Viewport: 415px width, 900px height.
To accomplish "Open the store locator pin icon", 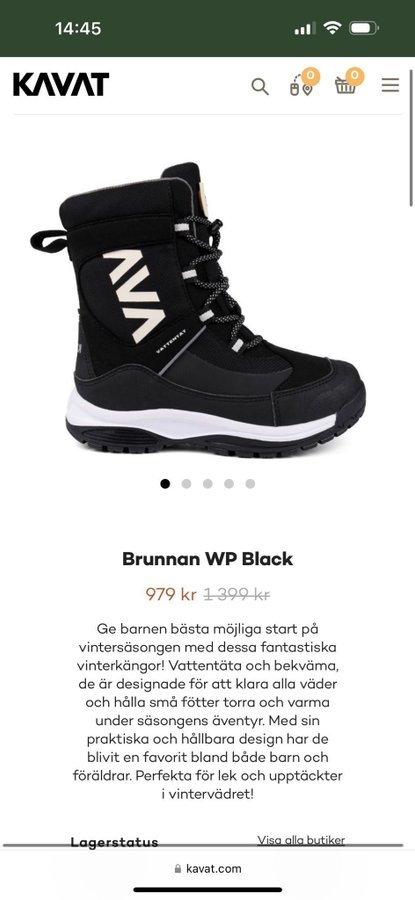I will (302, 84).
